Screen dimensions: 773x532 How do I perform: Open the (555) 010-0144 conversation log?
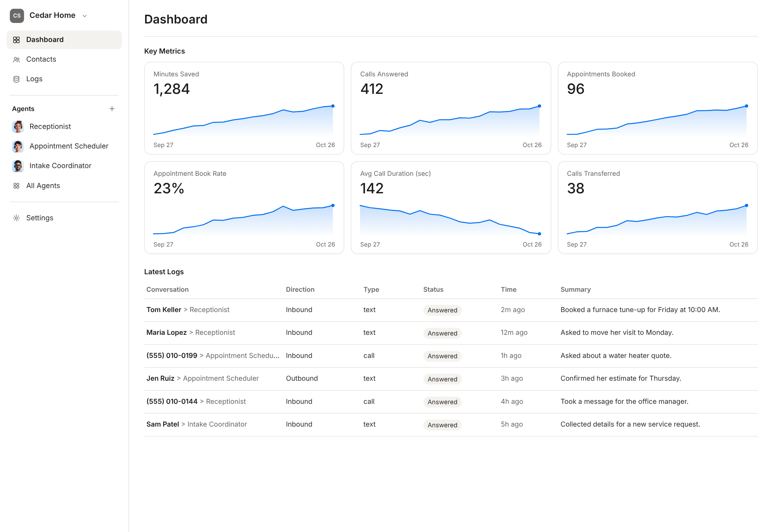451,402
